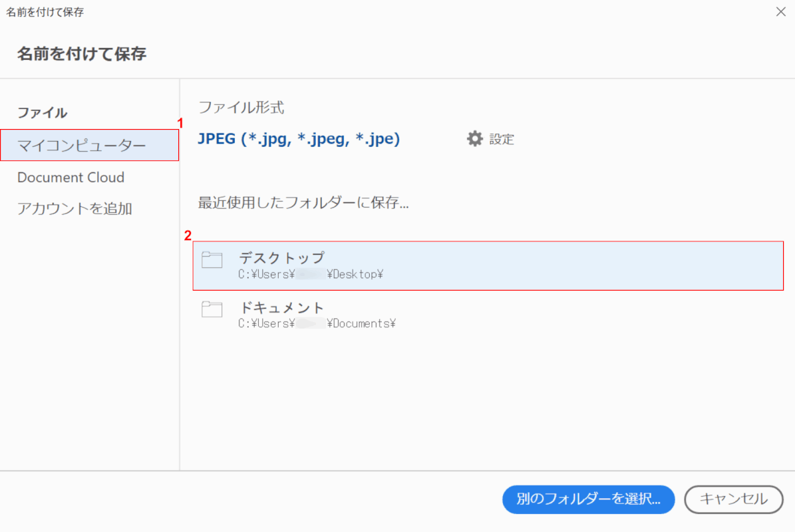Screen dimensions: 795x532
Task: Click the window title bar text
Action: [45, 12]
